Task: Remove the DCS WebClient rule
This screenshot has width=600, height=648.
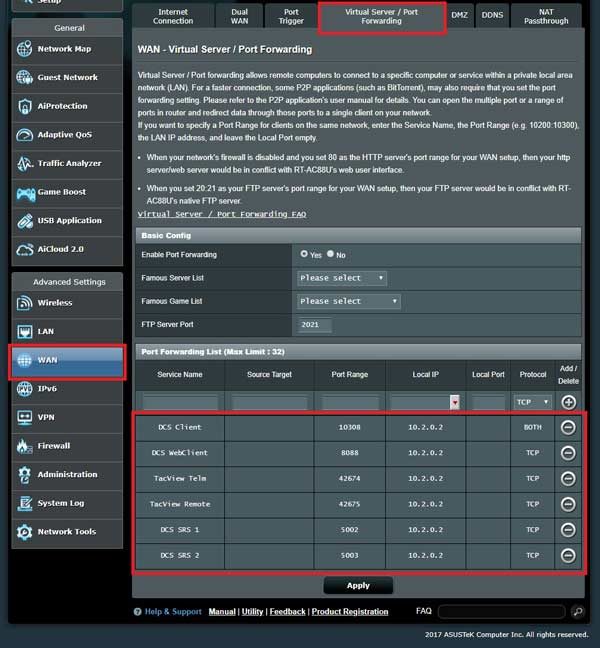Action: tap(568, 453)
